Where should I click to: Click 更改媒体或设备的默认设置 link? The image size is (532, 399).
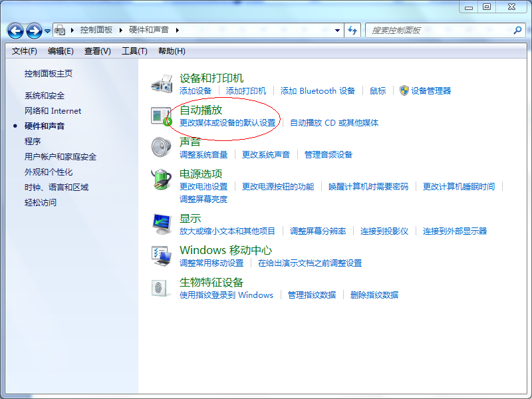click(x=227, y=123)
